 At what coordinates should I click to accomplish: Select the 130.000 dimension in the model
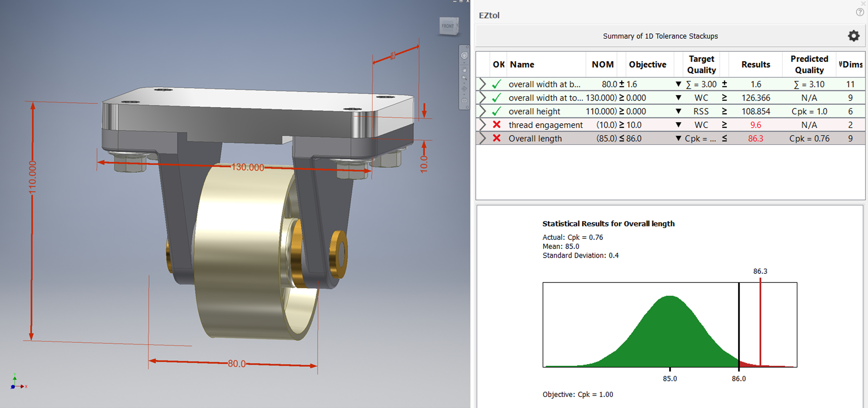[247, 167]
